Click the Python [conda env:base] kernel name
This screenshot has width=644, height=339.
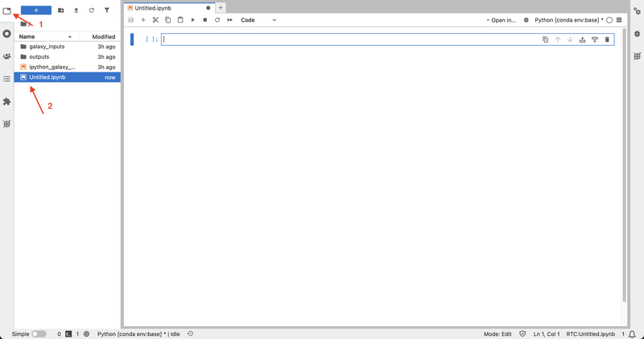[x=568, y=20]
